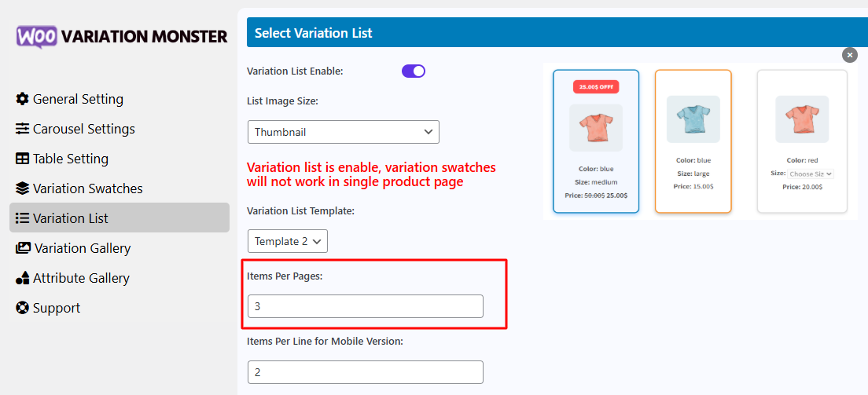Close the template preview popup
The width and height of the screenshot is (868, 395).
point(849,55)
